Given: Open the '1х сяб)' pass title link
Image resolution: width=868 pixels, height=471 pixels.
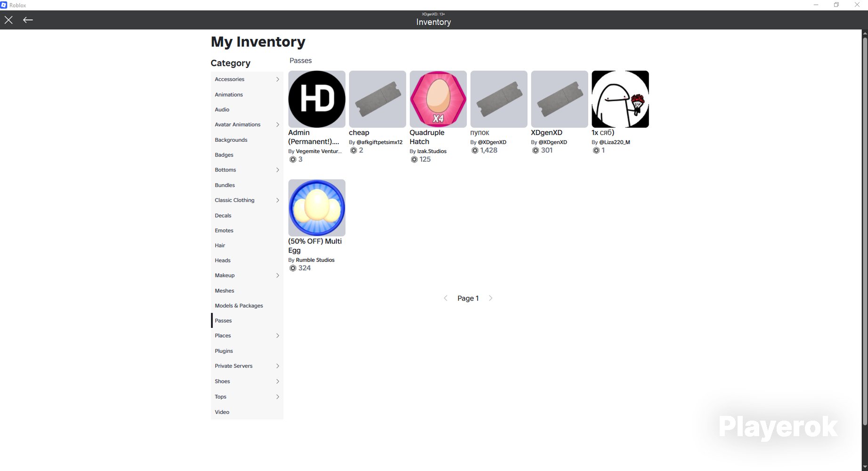Looking at the screenshot, I should (603, 133).
